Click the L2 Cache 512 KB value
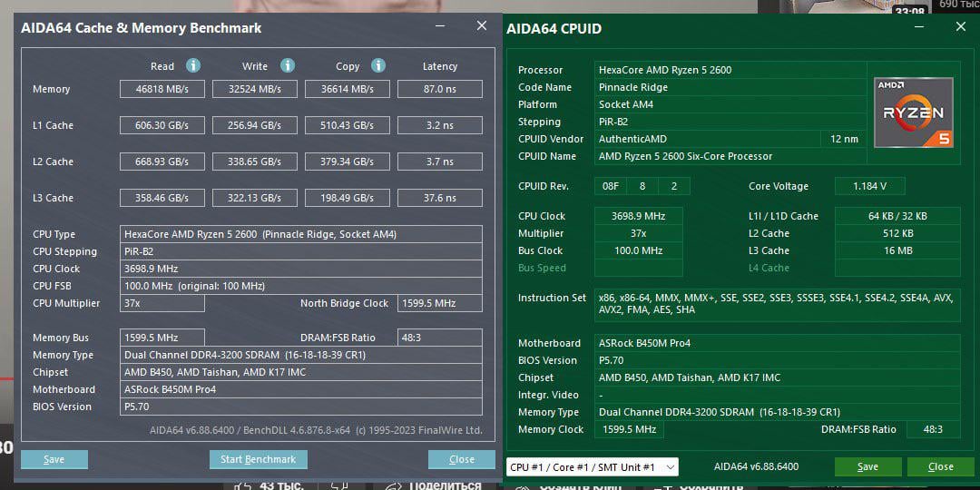Image resolution: width=980 pixels, height=490 pixels. 897,233
